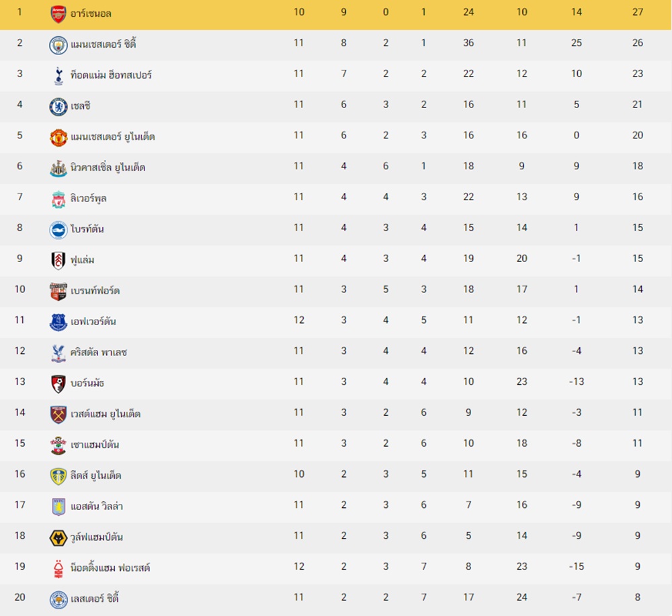Screen dimensions: 672x616
Task: Click the Wolverhampton wolf logo
Action: [x=58, y=537]
